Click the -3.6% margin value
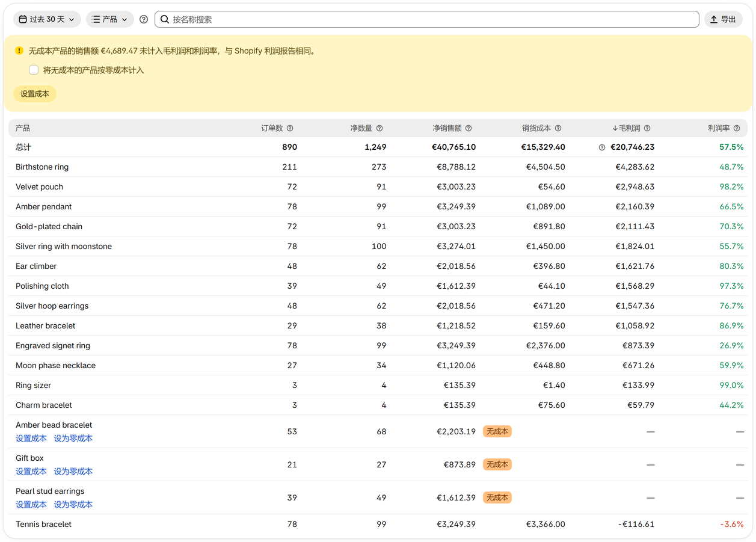Viewport: 756px width, 542px height. [732, 525]
